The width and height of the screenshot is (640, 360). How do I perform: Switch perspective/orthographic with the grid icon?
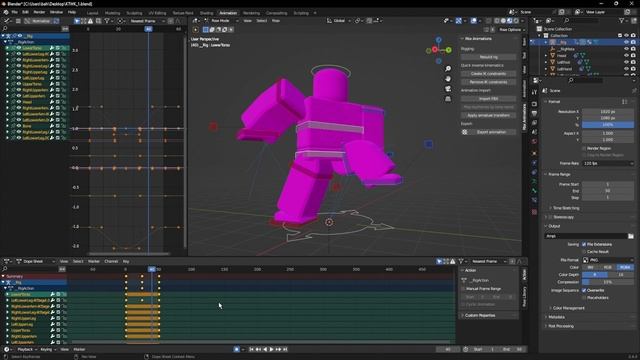(448, 99)
